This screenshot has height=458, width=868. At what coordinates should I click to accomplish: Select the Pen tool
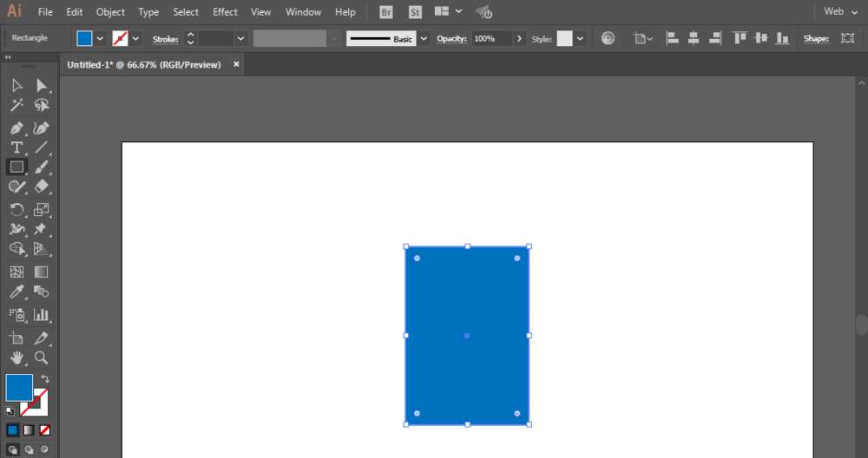tap(16, 128)
